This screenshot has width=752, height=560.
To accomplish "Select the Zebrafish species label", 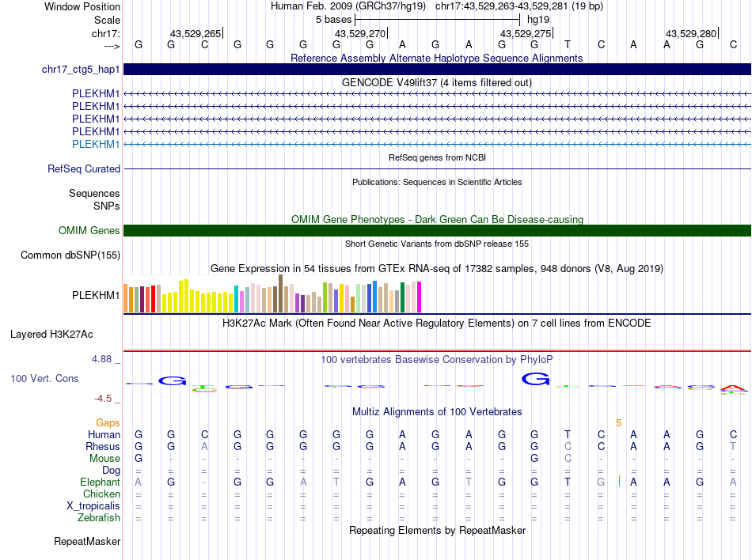I will pyautogui.click(x=100, y=518).
